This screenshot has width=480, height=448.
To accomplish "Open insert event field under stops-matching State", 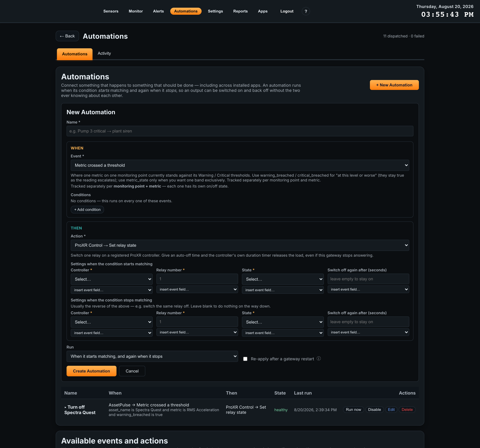I will click(283, 333).
